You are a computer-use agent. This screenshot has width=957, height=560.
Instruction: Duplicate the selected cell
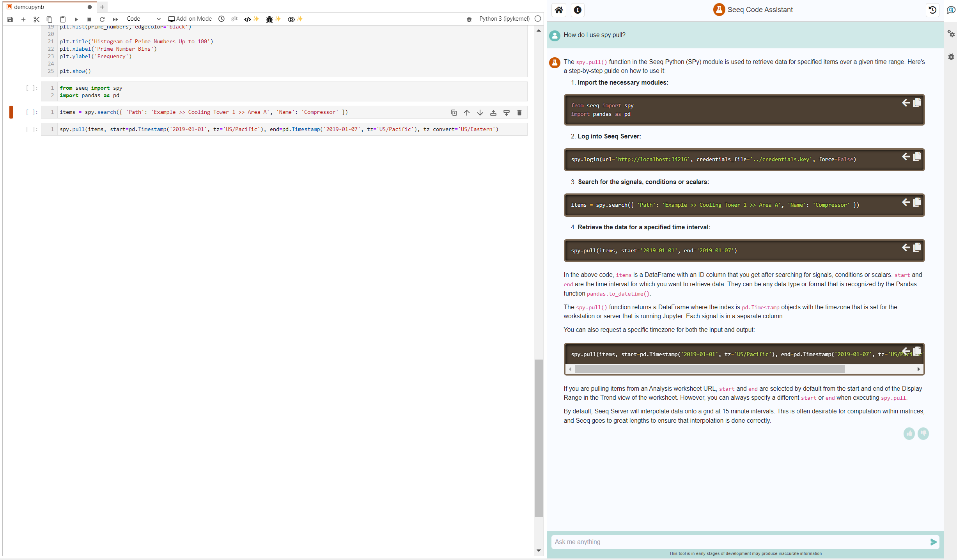(454, 113)
